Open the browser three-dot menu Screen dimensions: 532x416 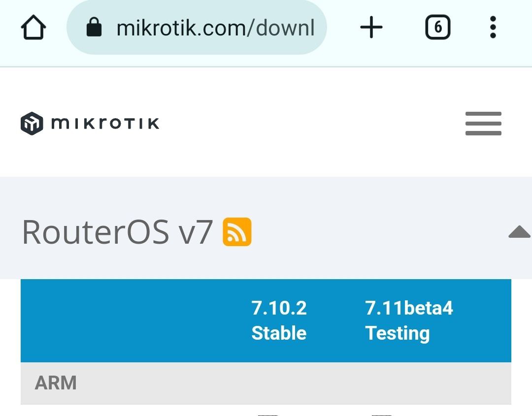point(493,27)
